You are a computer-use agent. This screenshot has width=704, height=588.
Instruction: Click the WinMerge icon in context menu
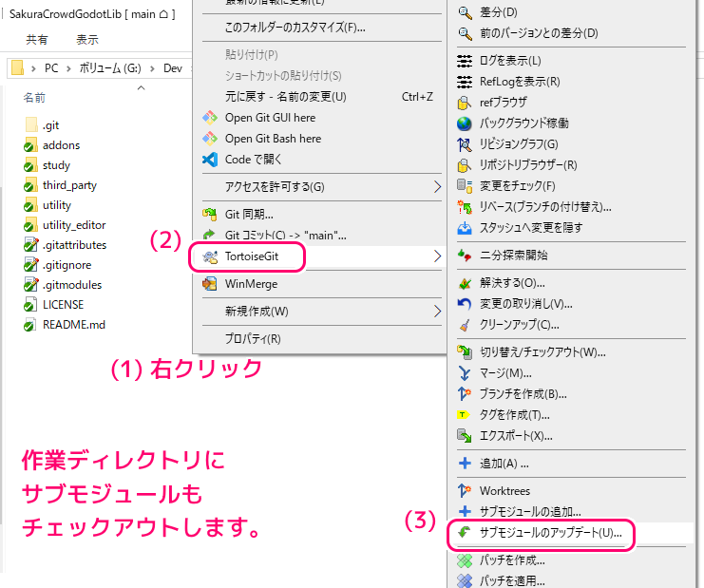[x=210, y=284]
